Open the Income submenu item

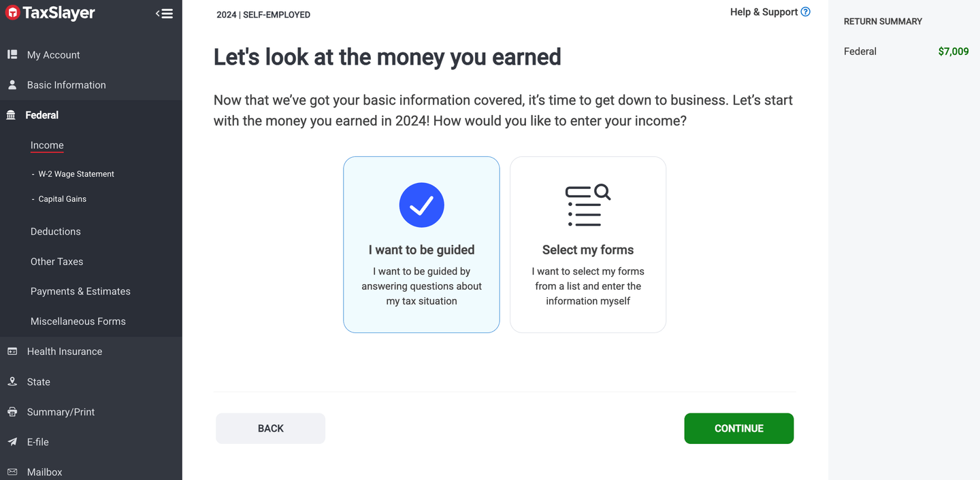47,145
